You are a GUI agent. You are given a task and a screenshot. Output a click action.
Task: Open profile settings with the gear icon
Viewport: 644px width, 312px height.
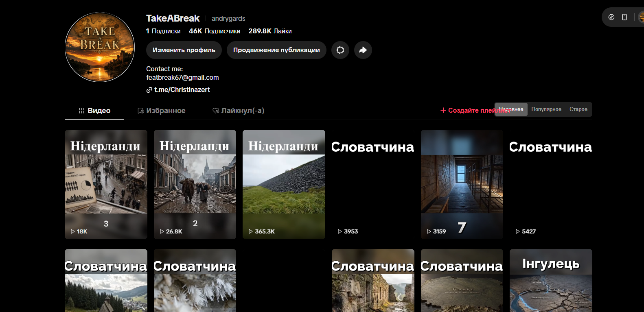[x=340, y=50]
